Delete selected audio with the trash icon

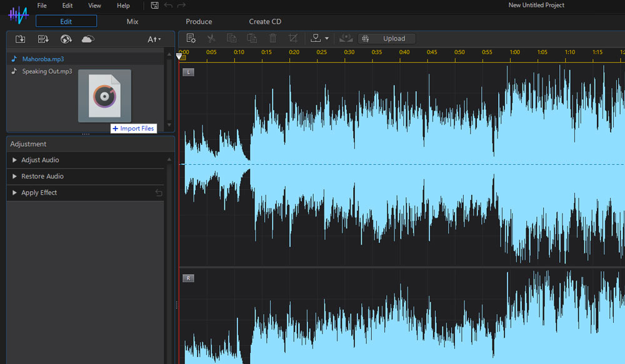(x=273, y=38)
